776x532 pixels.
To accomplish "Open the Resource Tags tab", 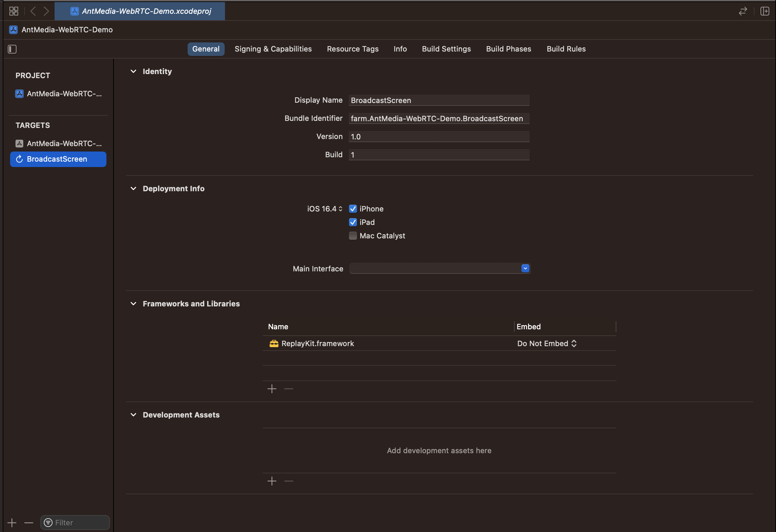I will [x=353, y=49].
